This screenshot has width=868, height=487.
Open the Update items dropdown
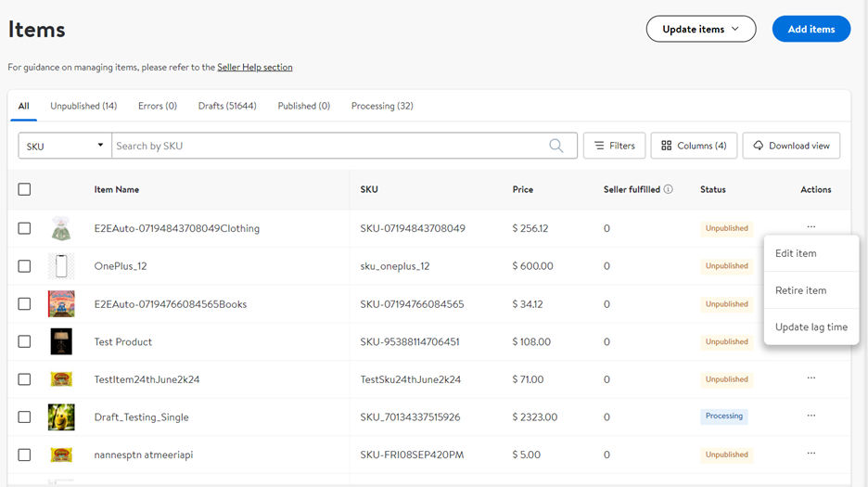tap(701, 29)
